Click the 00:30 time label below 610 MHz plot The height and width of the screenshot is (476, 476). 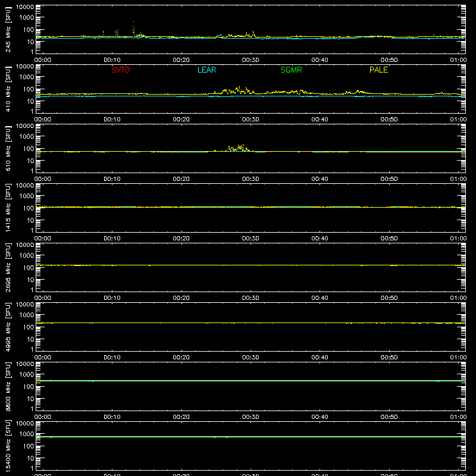pyautogui.click(x=250, y=179)
